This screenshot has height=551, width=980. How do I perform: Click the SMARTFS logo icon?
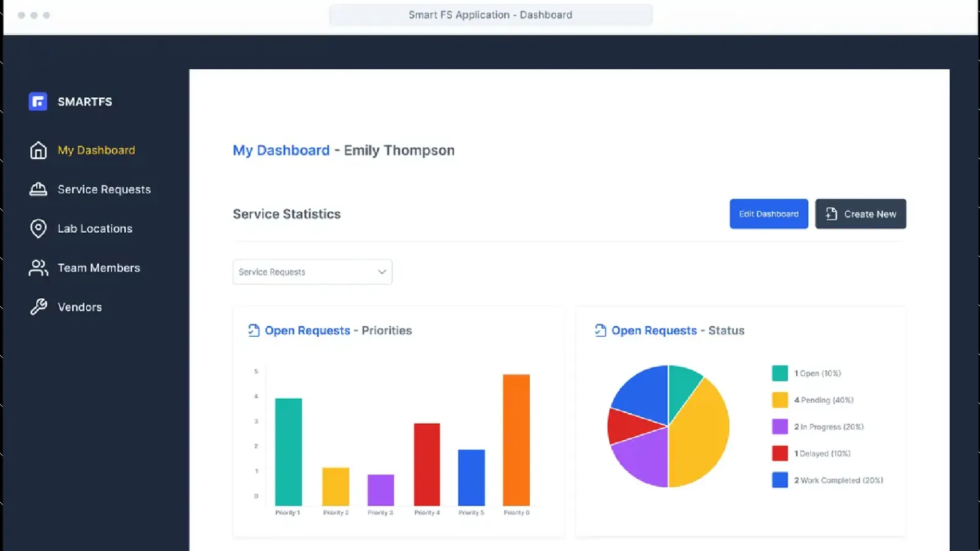[x=37, y=101]
